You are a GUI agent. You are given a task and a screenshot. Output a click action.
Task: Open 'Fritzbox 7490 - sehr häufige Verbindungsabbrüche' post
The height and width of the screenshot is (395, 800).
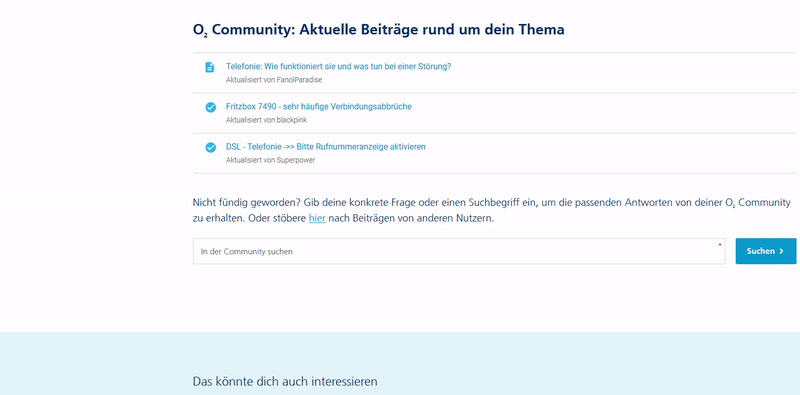[319, 107]
